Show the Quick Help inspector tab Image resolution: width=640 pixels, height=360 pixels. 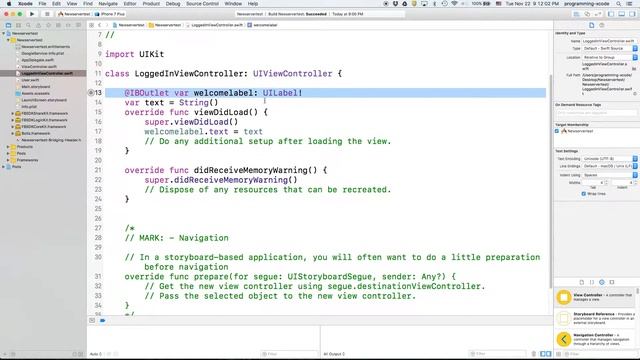coord(602,25)
